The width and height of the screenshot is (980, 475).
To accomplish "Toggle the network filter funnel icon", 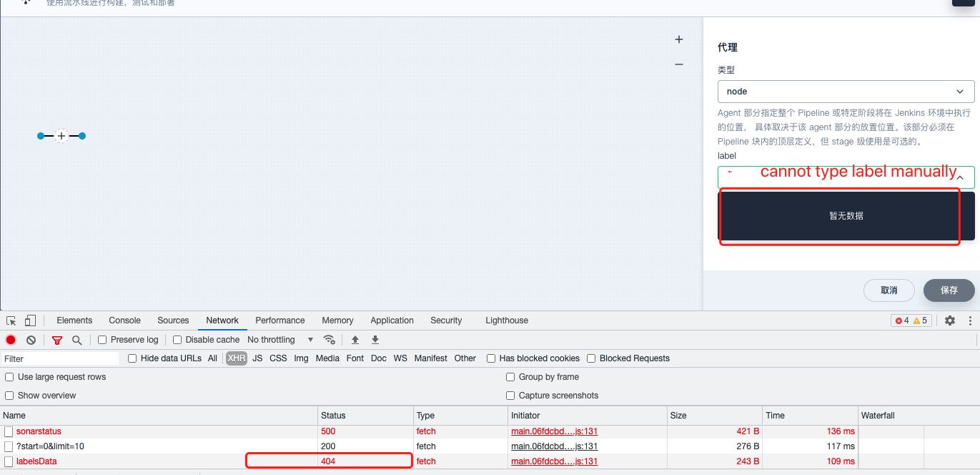I will (57, 340).
